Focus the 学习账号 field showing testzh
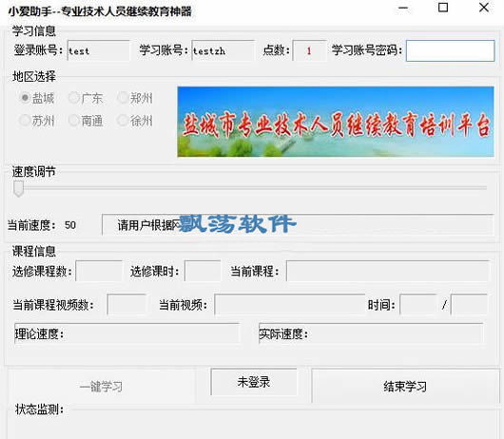504x439 pixels. point(223,50)
